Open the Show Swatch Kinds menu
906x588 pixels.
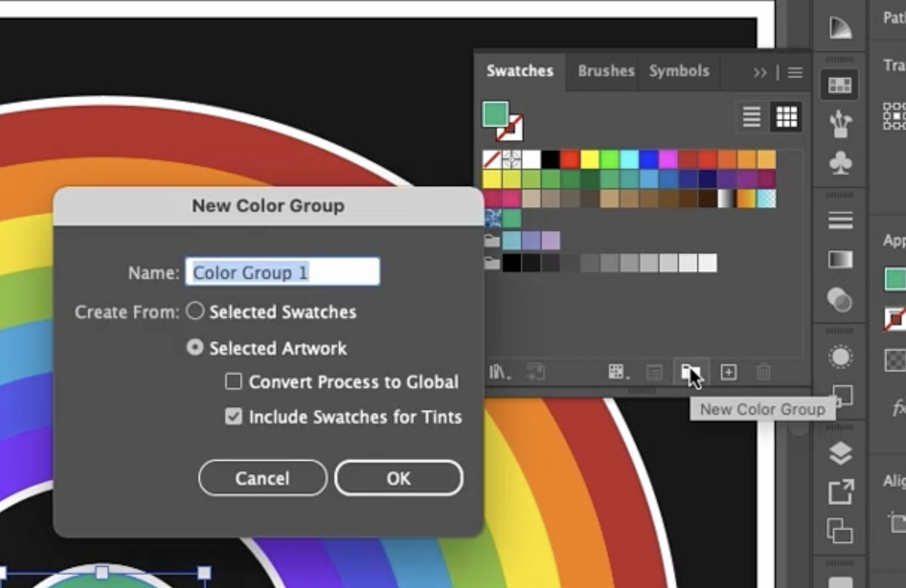click(x=618, y=372)
